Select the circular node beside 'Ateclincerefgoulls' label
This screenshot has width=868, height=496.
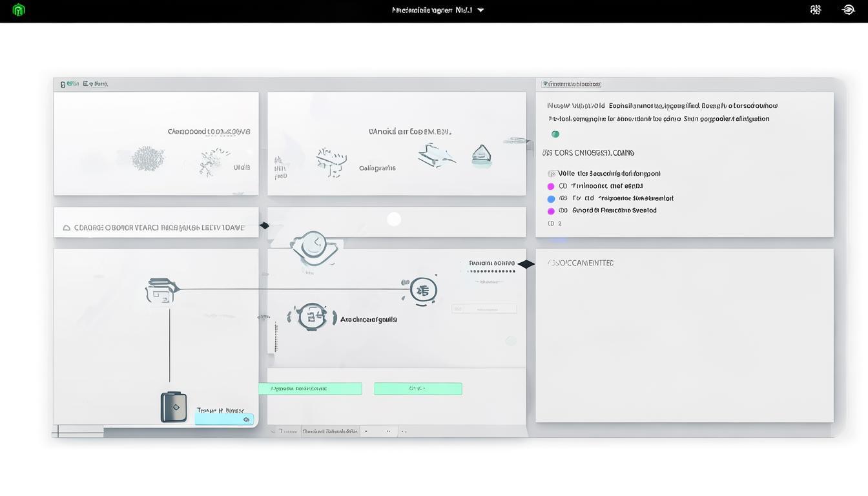312,316
